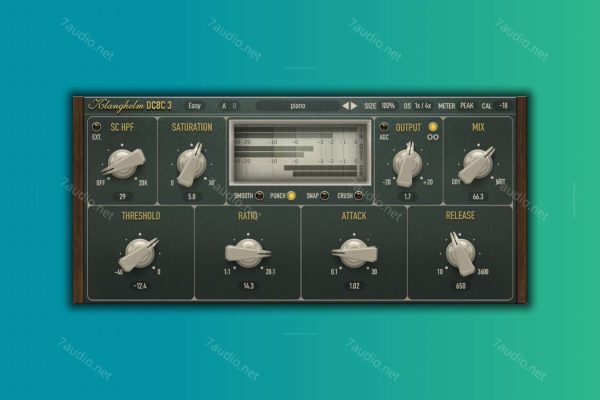Click the SATURATION value field 5.8

[192, 197]
